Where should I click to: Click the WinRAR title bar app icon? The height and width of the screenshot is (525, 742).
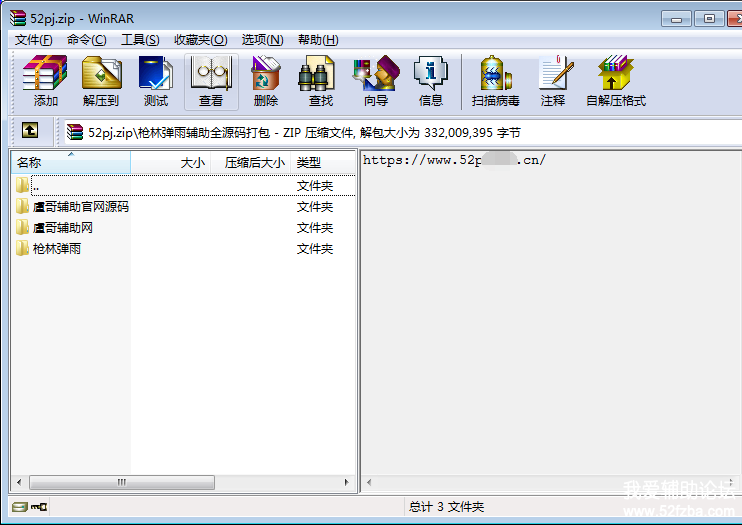pyautogui.click(x=18, y=18)
